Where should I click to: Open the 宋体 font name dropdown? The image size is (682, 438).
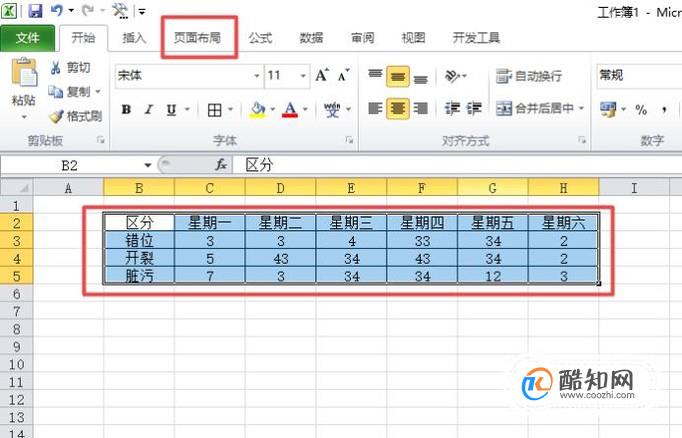[x=257, y=76]
